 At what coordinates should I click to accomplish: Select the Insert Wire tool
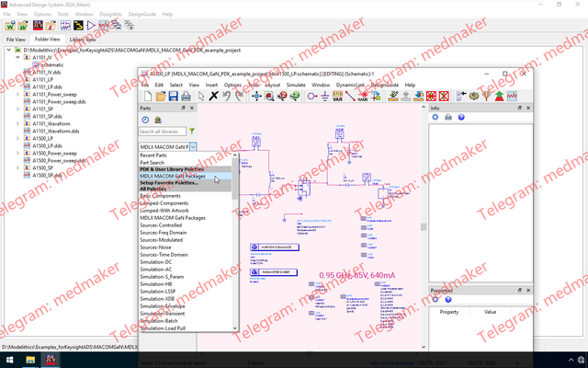[x=350, y=96]
